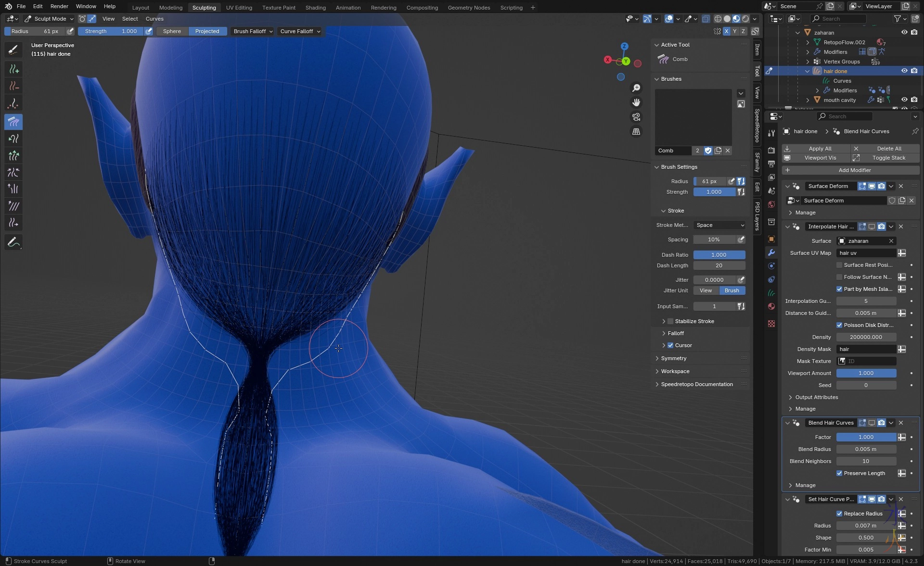Click the pan view hand icon
Viewport: 924px width, 566px height.
coord(636,102)
